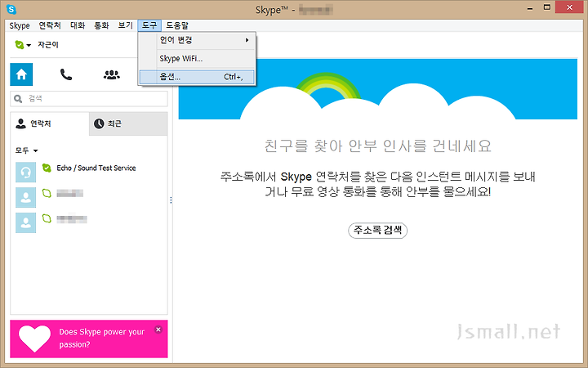Click the Echo contact online status icon
Viewport: 588px width, 368px height.
47,168
